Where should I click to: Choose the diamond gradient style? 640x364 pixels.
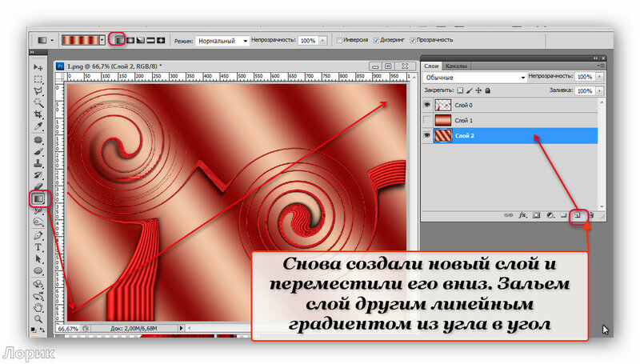162,40
